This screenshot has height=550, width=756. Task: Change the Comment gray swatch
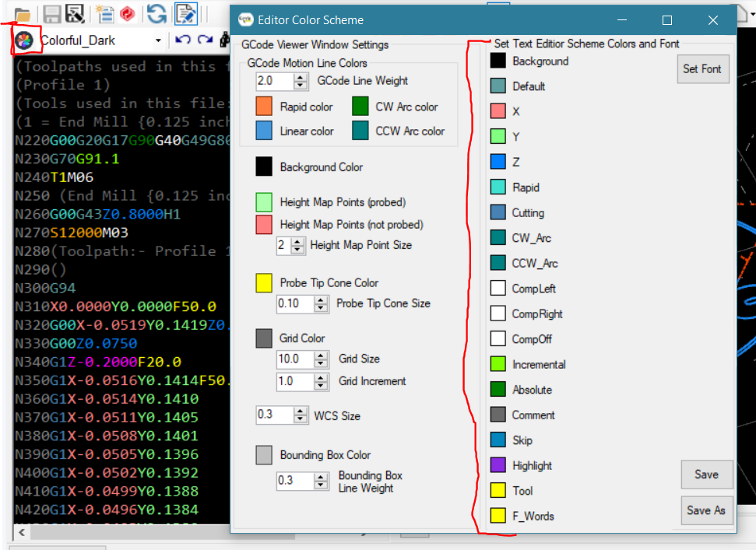point(498,414)
